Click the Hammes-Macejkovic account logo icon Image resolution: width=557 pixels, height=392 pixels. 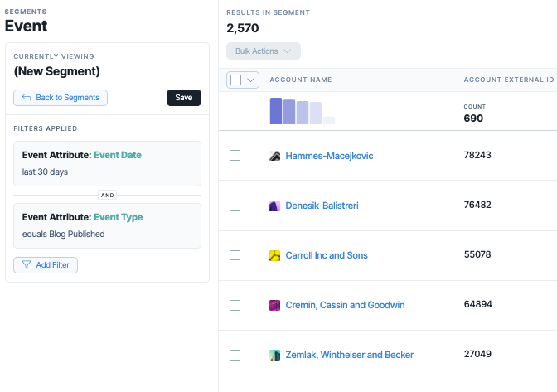pos(274,156)
